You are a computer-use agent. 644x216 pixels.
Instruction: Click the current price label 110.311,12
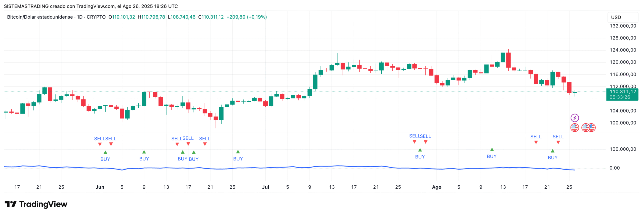(623, 92)
